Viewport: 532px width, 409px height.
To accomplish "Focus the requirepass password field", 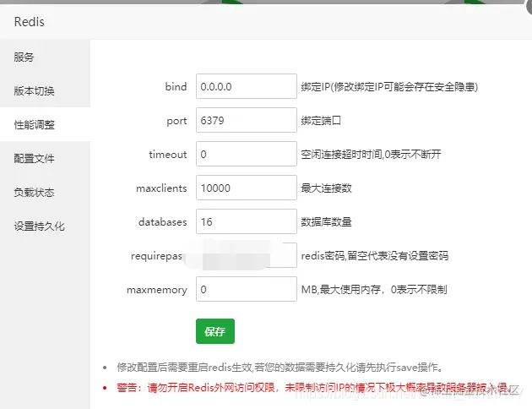I will [247, 255].
